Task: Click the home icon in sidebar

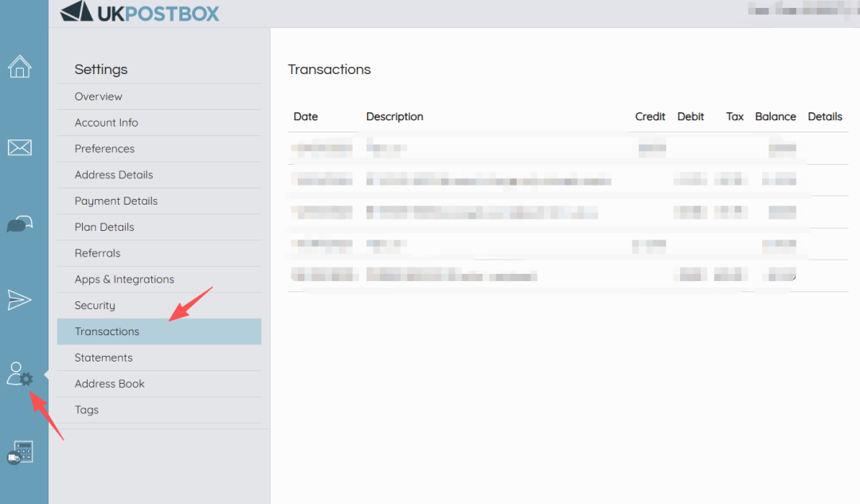Action: point(20,67)
